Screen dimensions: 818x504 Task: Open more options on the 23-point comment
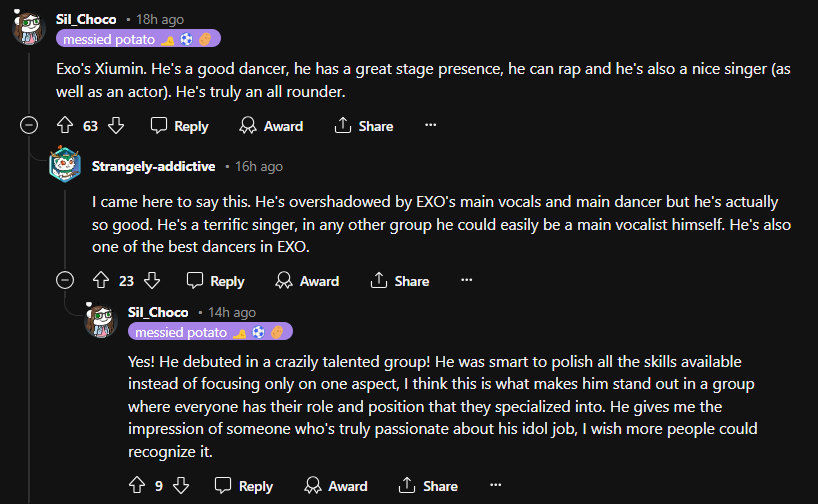[467, 281]
